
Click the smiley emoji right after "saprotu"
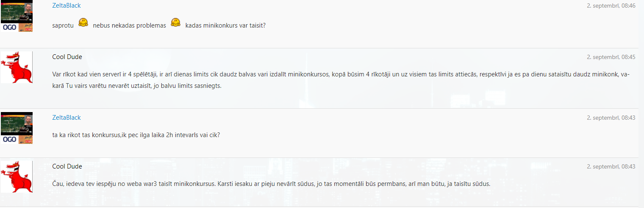(83, 22)
